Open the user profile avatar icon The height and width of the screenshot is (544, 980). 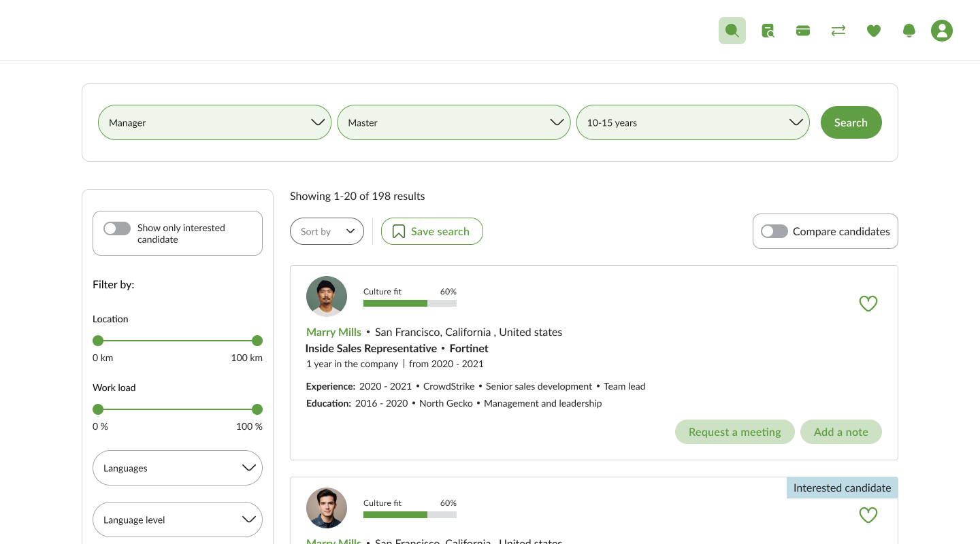(942, 31)
